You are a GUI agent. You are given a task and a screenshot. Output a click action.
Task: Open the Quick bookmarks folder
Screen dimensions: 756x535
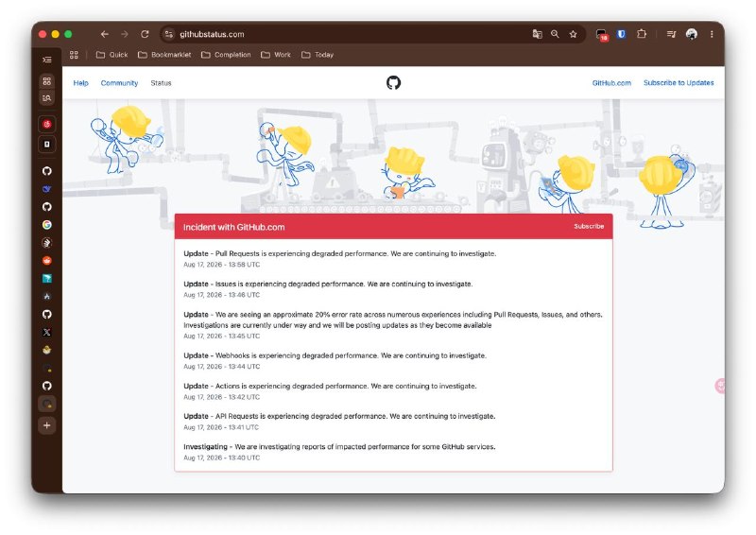click(x=112, y=55)
